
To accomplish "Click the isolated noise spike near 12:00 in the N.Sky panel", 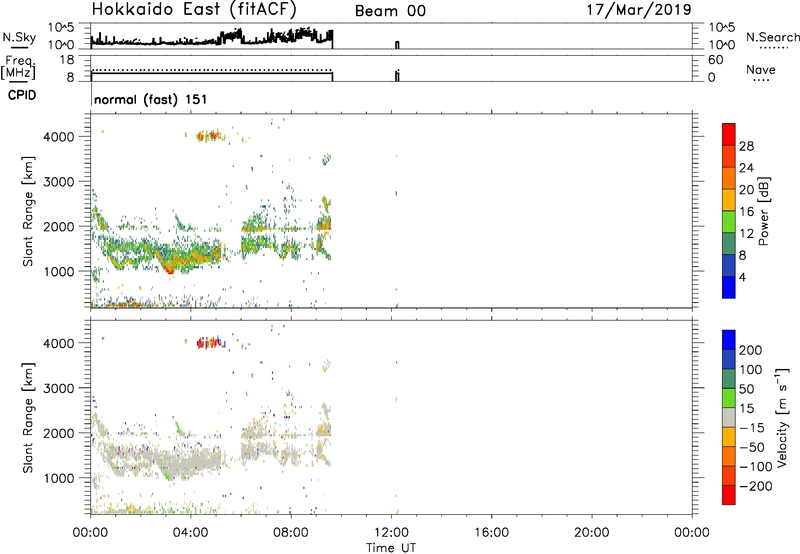I will [397, 45].
